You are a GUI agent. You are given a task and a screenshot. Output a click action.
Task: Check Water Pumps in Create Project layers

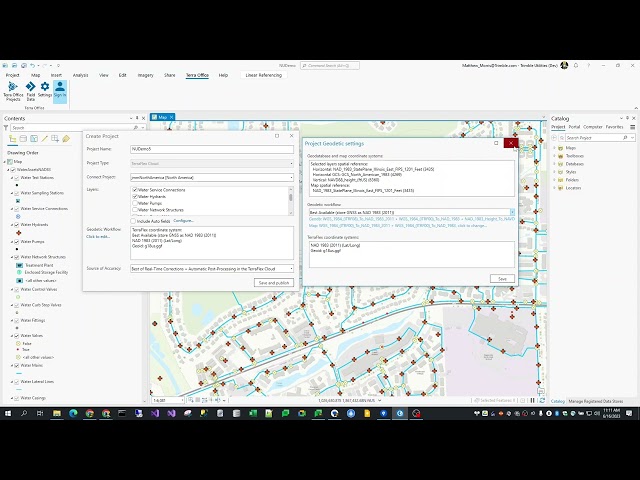pyautogui.click(x=135, y=203)
